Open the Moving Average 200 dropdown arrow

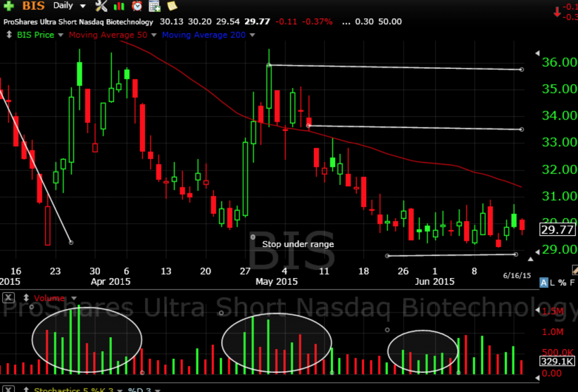[252, 35]
